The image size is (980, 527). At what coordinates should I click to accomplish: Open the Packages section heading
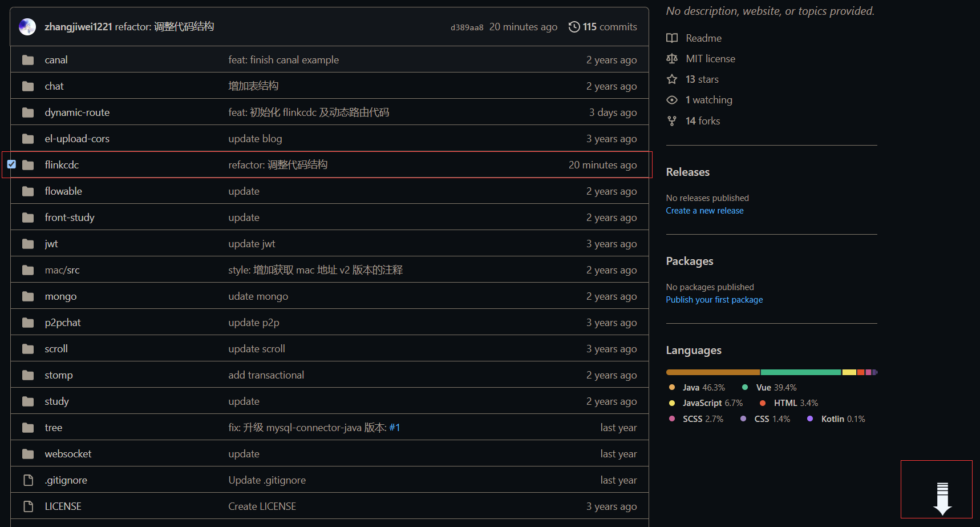pyautogui.click(x=689, y=261)
